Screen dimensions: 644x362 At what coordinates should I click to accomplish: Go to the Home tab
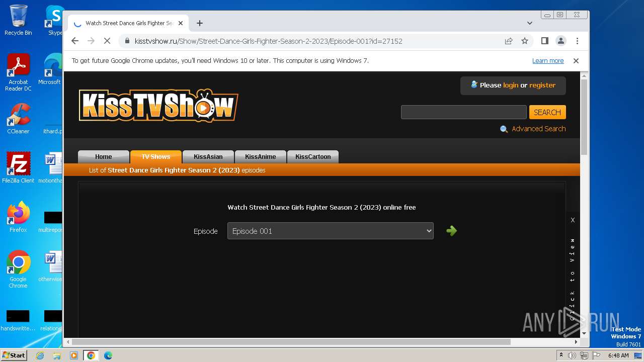(x=104, y=157)
